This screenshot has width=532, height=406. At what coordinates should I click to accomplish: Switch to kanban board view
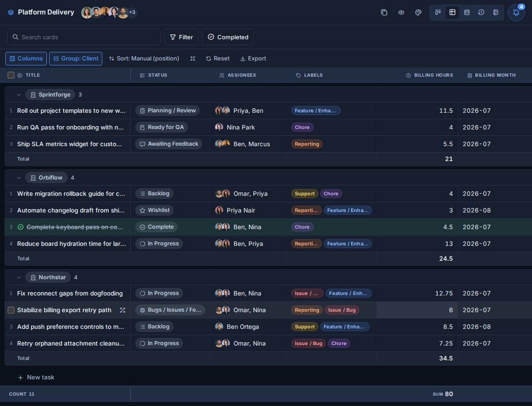tap(438, 13)
